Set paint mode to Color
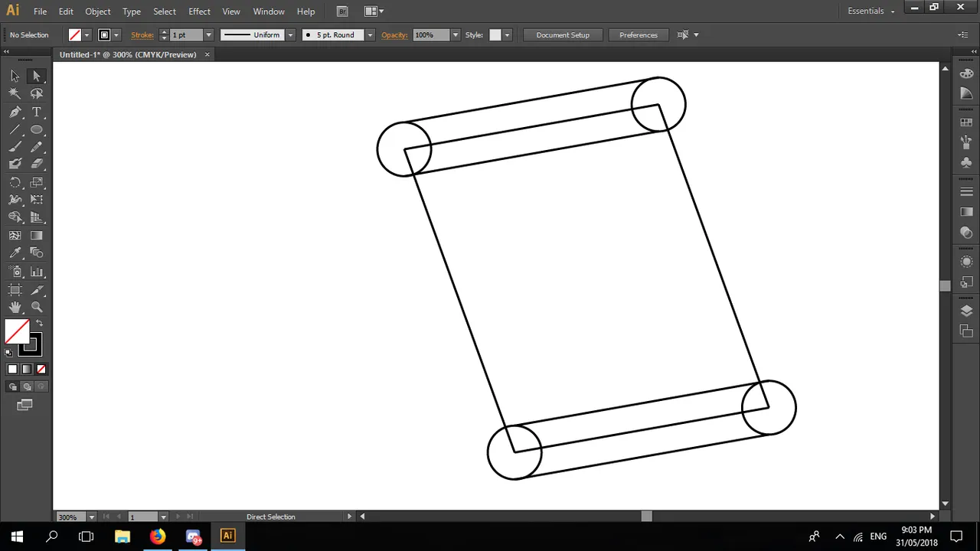980x551 pixels. click(x=12, y=369)
